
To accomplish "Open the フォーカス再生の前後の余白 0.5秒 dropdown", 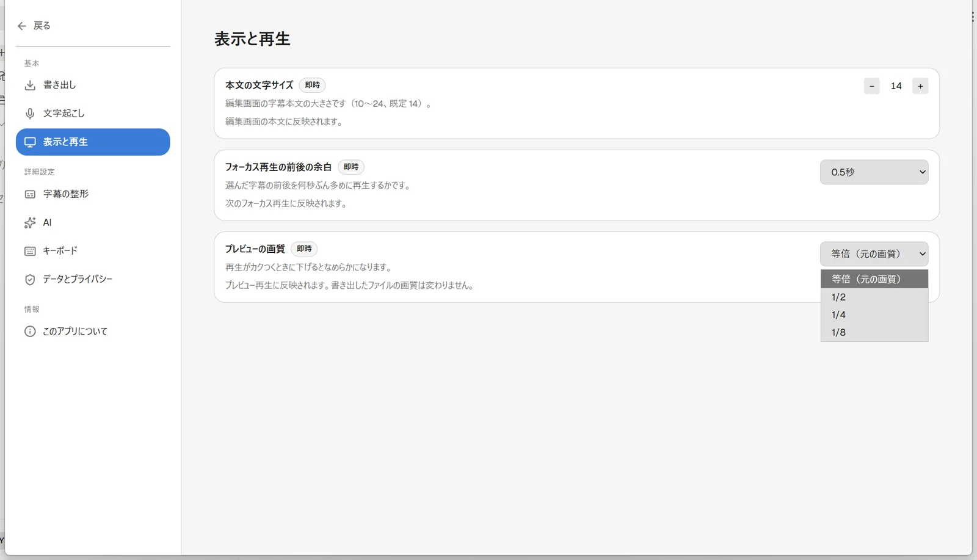I will point(874,172).
